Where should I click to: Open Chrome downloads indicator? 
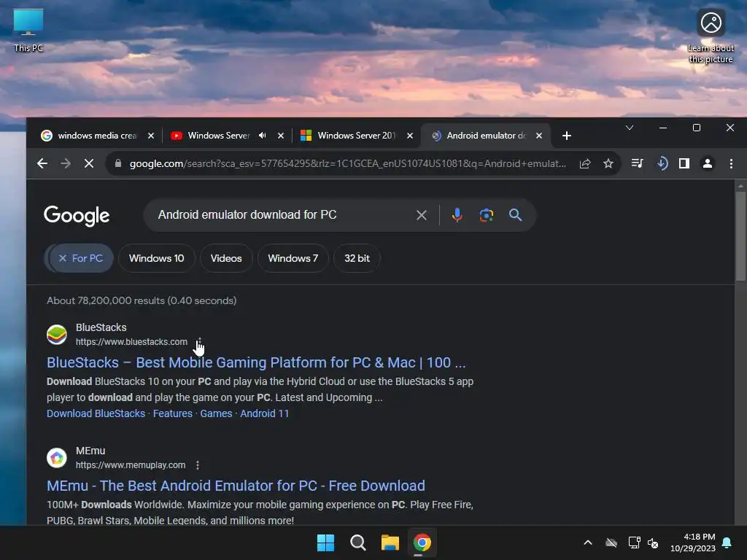click(661, 163)
